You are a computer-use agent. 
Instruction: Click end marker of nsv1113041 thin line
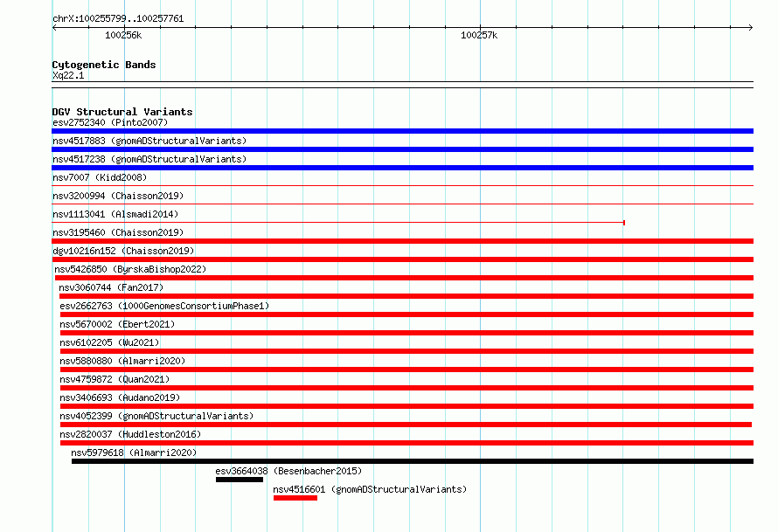tap(623, 223)
